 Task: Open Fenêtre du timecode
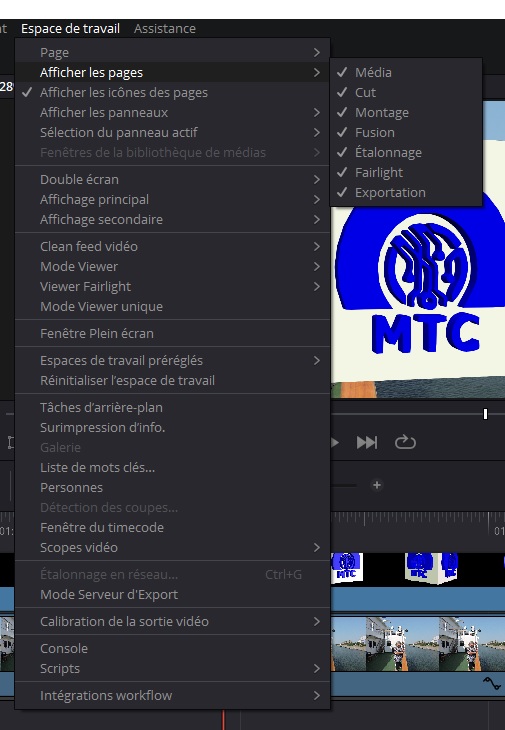click(x=172, y=528)
